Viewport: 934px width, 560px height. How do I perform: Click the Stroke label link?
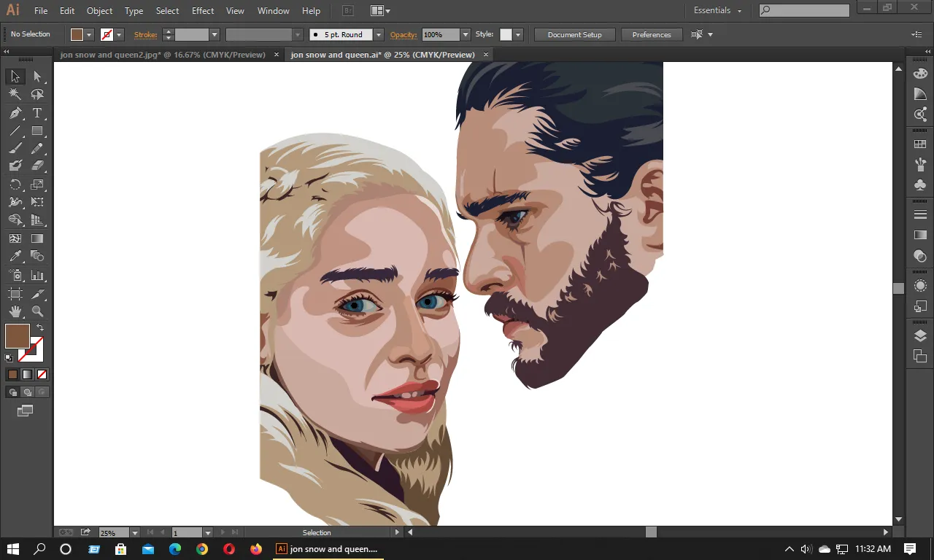click(145, 35)
